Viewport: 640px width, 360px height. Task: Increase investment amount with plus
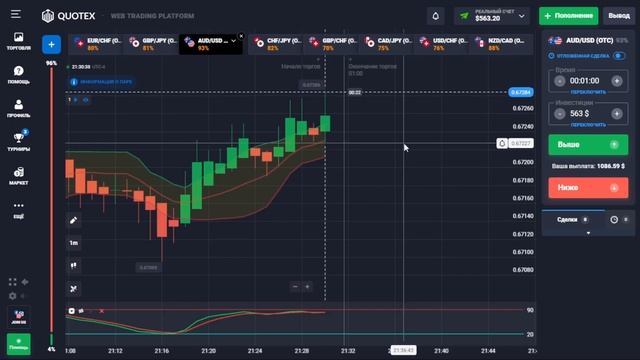point(617,113)
